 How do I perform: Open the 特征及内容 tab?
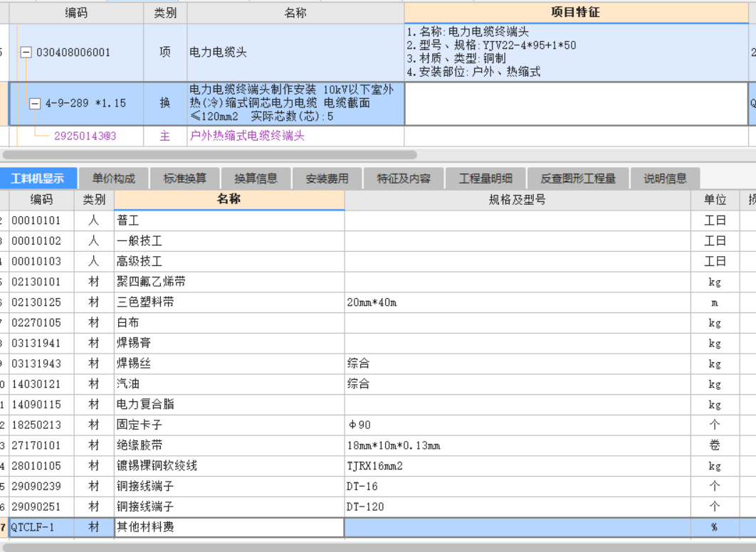[404, 179]
